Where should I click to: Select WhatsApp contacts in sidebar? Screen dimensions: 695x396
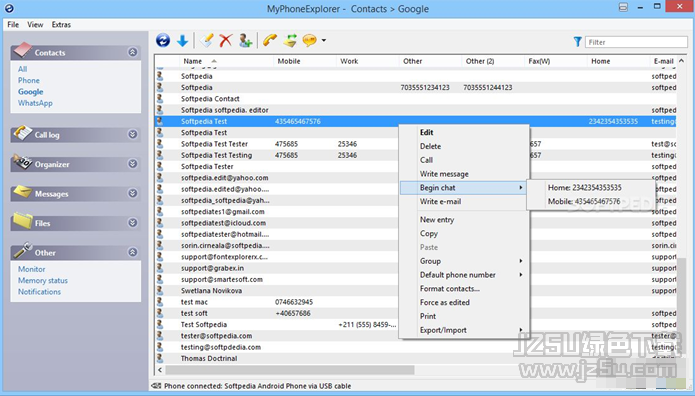35,103
